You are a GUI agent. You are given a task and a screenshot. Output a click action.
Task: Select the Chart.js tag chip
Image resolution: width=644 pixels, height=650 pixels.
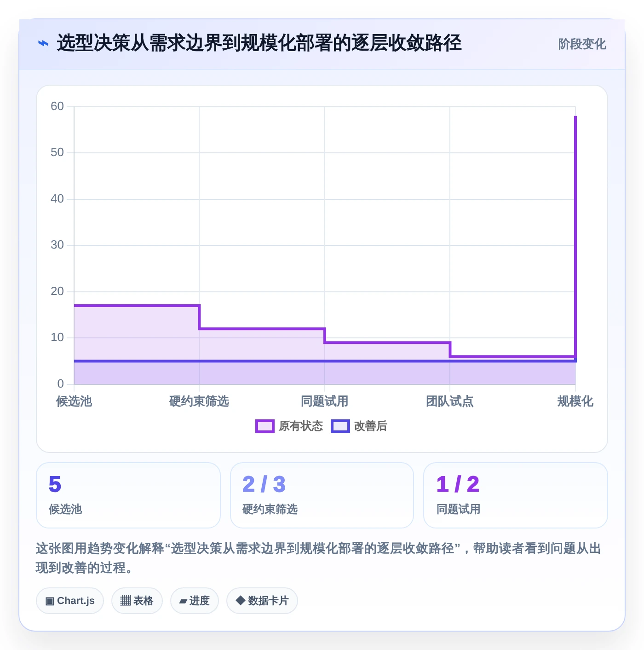point(70,601)
